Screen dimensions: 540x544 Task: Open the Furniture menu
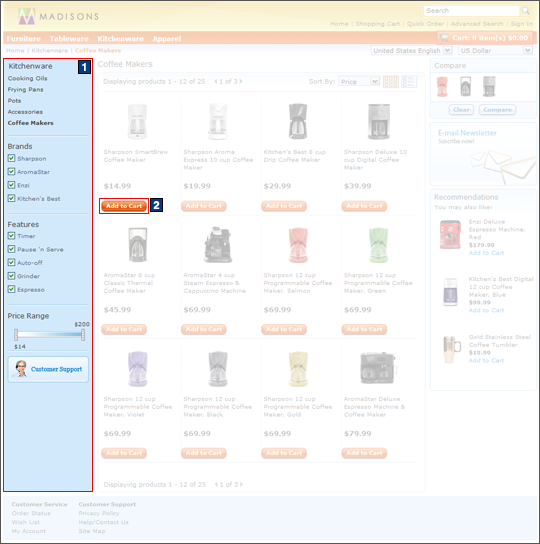tap(24, 39)
